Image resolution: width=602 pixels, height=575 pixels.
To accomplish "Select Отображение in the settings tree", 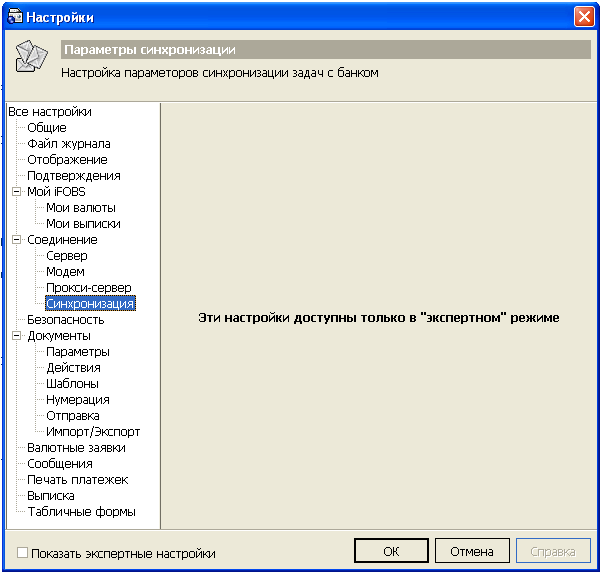I will (x=67, y=159).
